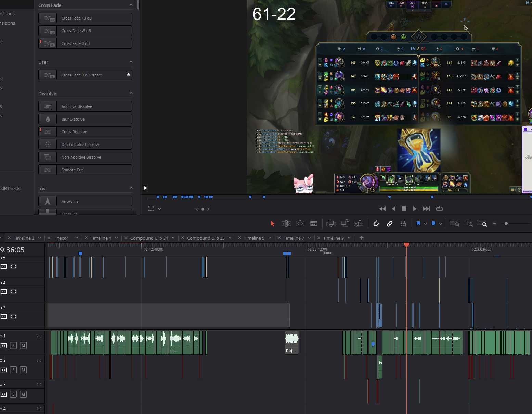
Task: Toggle timeline snapping magnet
Action: pos(376,224)
